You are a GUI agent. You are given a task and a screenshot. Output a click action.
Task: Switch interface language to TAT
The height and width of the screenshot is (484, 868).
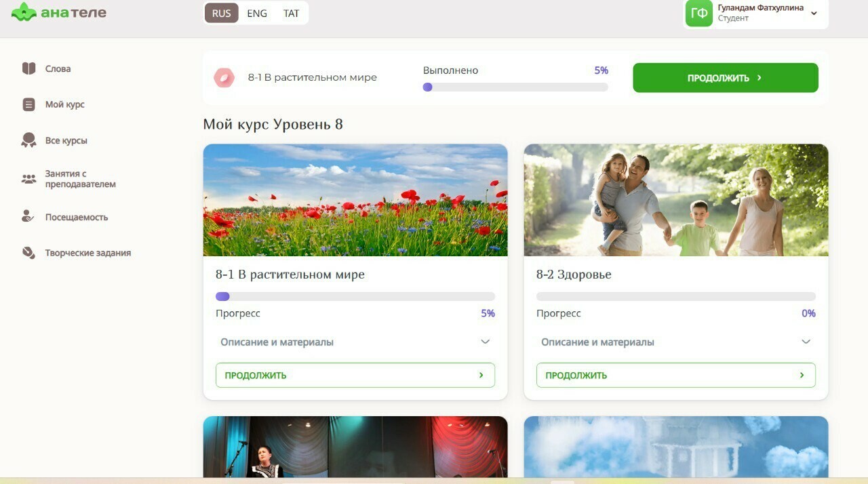[291, 14]
